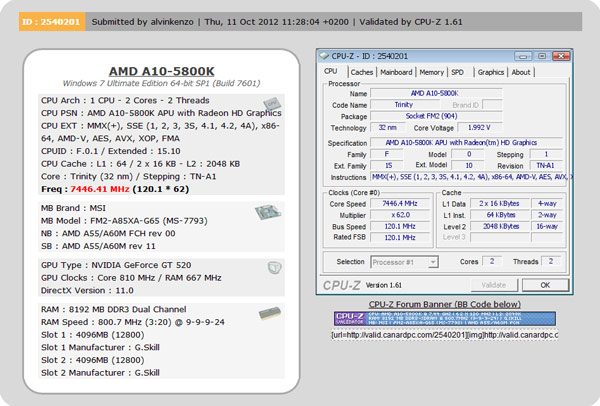Click the Core Speed value 7446.4 MHz
This screenshot has width=600, height=406.
[400, 204]
